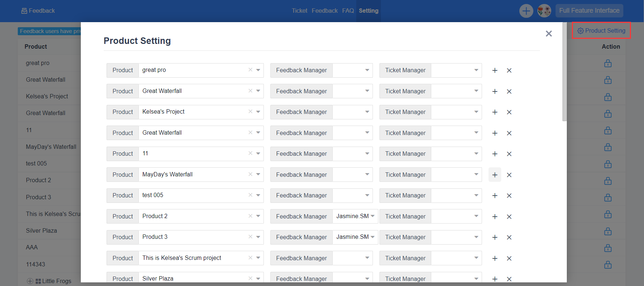Open Feedback Manager Jasmine.SM dropdown for Product 2
The height and width of the screenshot is (286, 644).
pyautogui.click(x=373, y=216)
